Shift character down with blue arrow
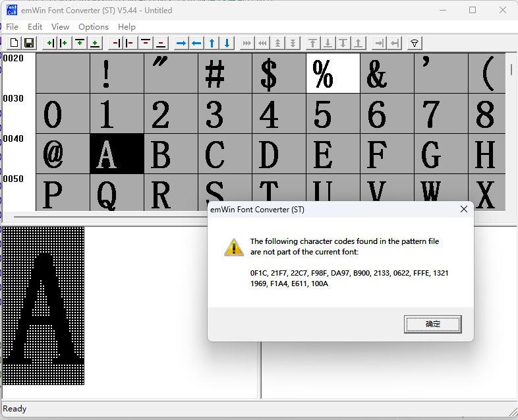518x420 pixels. (x=227, y=43)
